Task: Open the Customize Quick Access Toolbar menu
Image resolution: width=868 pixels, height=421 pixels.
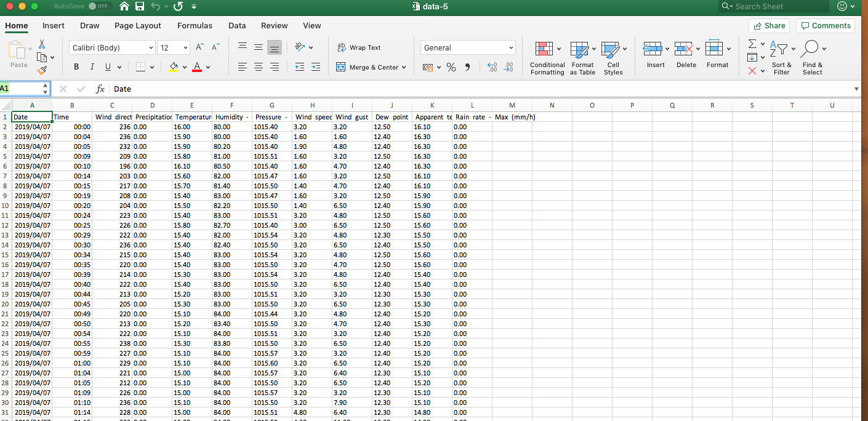Action: (x=194, y=7)
